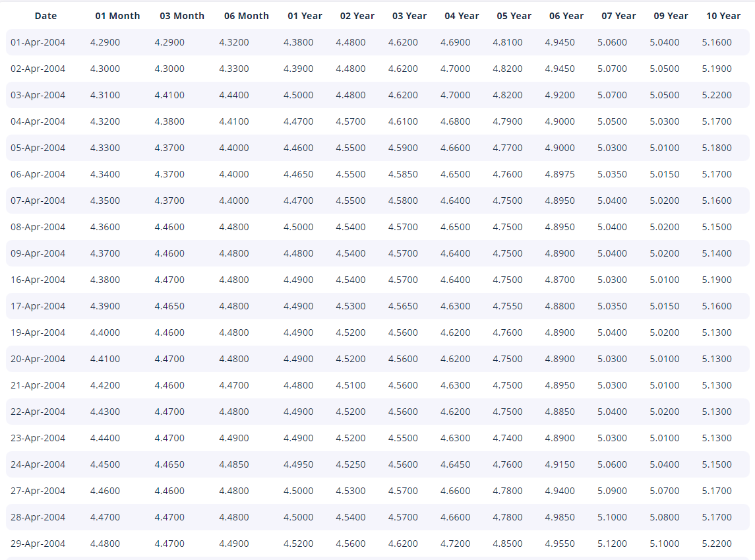755x560 pixels.
Task: Click 01 Year value 4.4650 for 06-Apr-2004
Action: (298, 174)
